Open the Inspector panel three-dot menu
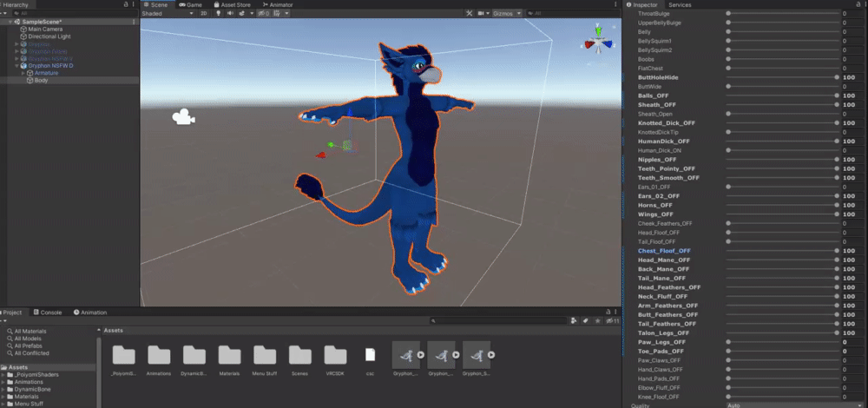The width and height of the screenshot is (868, 408). (864, 4)
